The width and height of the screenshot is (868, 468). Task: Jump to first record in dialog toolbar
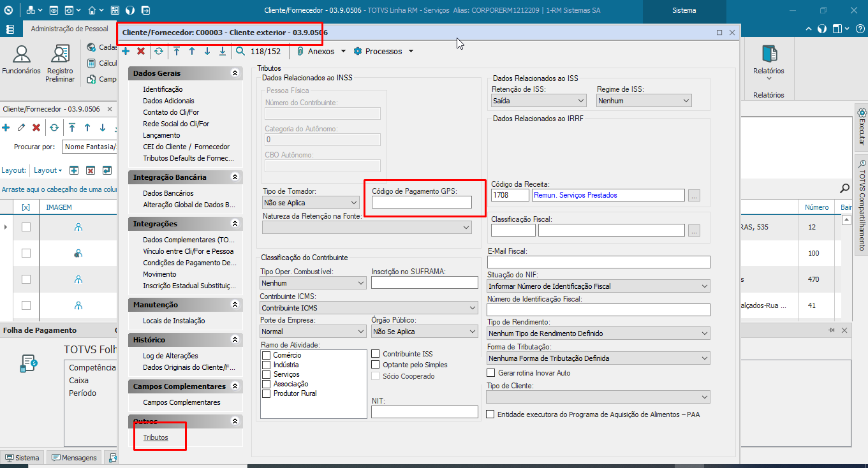(x=177, y=51)
